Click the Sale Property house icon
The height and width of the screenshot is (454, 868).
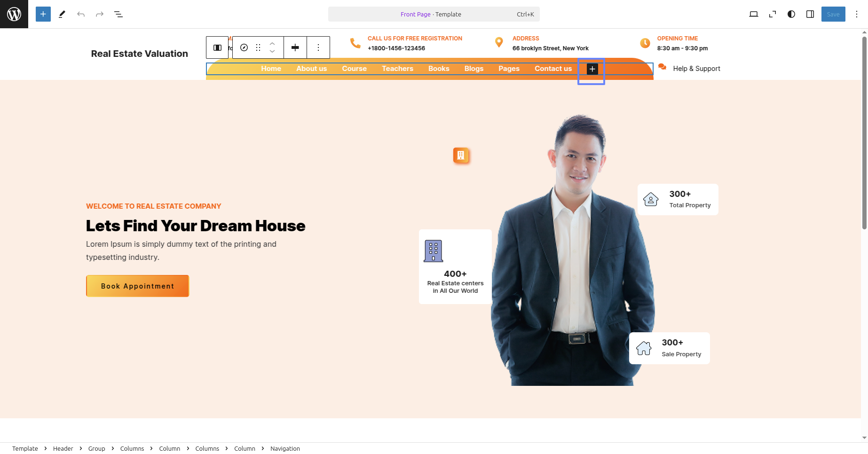click(x=644, y=348)
